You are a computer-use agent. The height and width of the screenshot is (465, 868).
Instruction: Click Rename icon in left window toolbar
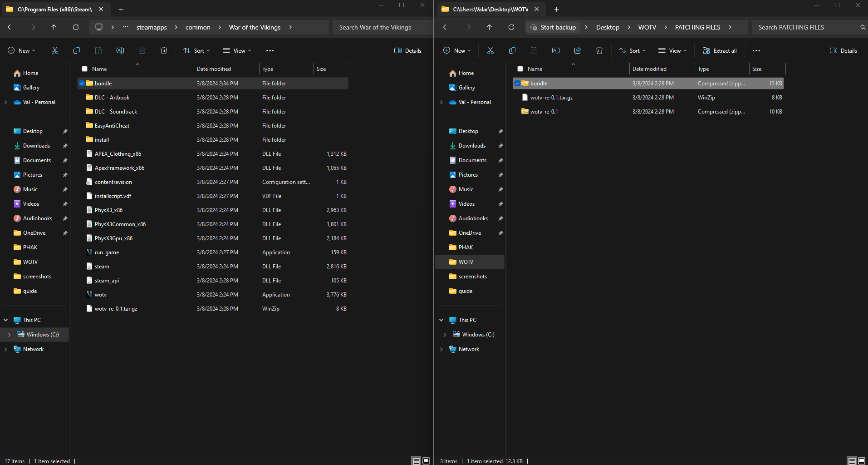pos(120,50)
